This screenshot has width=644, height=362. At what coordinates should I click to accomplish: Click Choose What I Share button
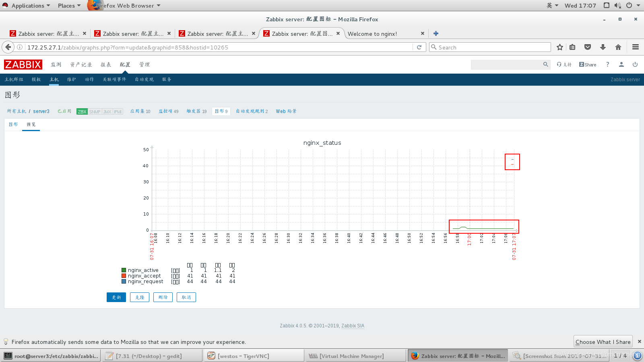point(603,341)
